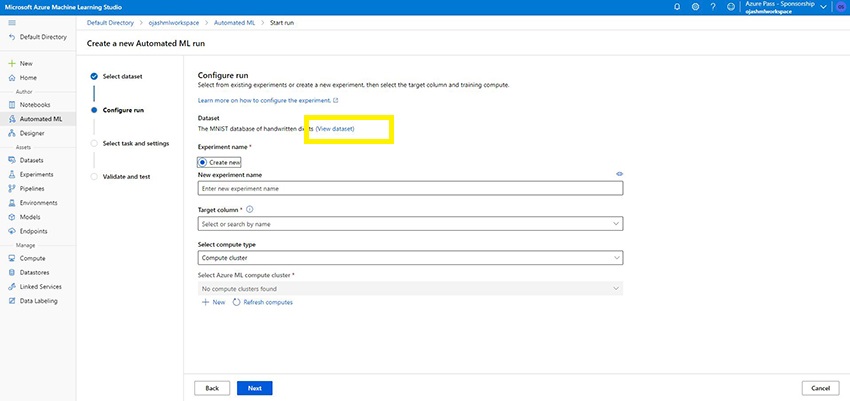Collapse the sidebar with hamburger icon
This screenshot has width=850, height=401.
click(12, 21)
